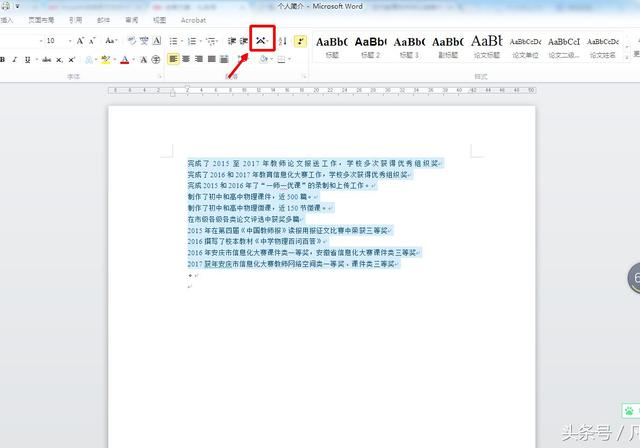
Task: Expand the Bullets library arrow
Action: click(182, 41)
